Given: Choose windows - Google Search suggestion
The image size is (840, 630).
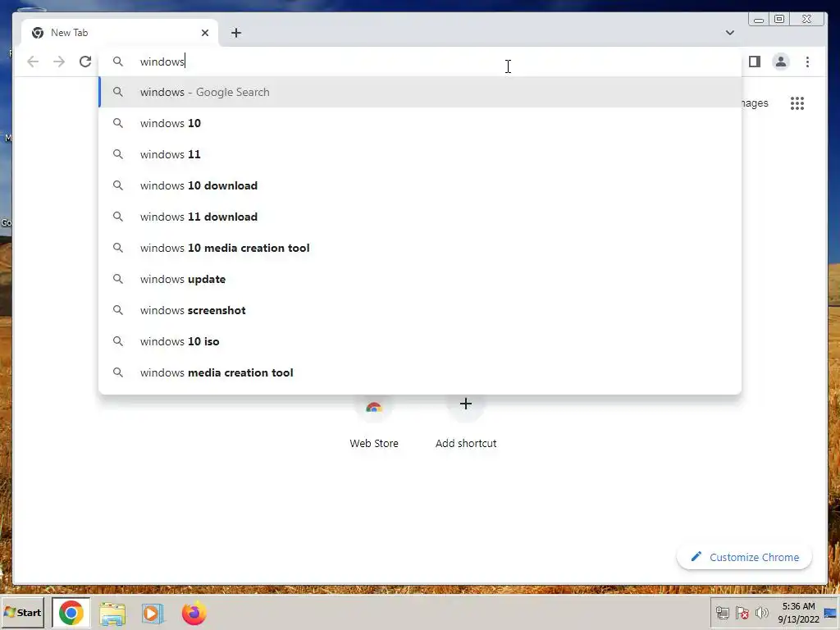Looking at the screenshot, I should click(x=420, y=92).
